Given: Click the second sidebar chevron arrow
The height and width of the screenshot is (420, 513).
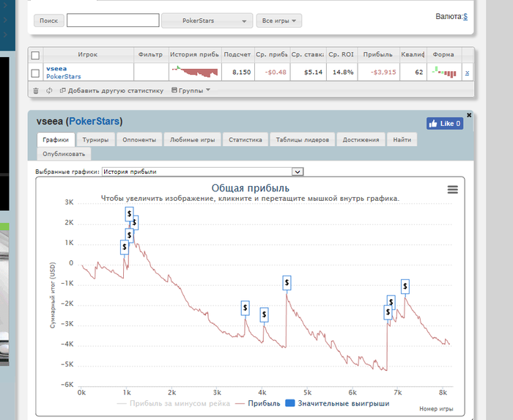Looking at the screenshot, I should [5, 20].
